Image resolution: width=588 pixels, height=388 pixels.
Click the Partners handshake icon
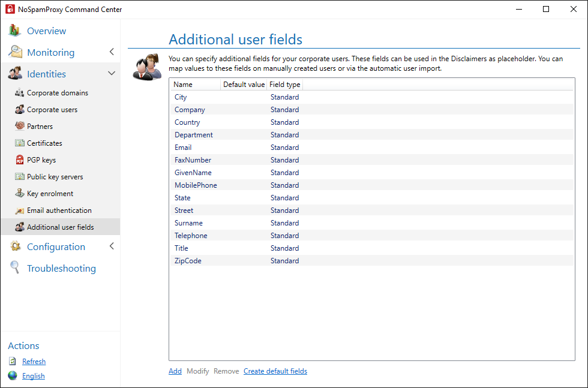[x=19, y=126]
